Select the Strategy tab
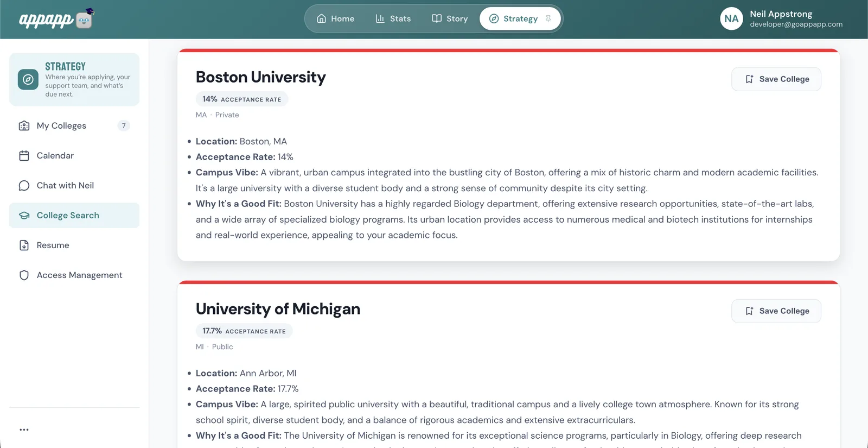This screenshot has height=448, width=868. pyautogui.click(x=520, y=18)
